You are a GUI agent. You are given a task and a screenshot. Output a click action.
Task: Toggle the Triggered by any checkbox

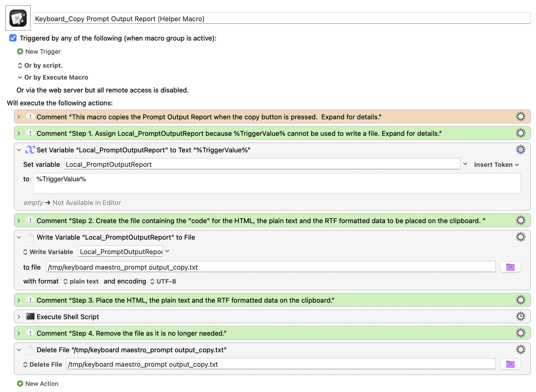pos(13,38)
